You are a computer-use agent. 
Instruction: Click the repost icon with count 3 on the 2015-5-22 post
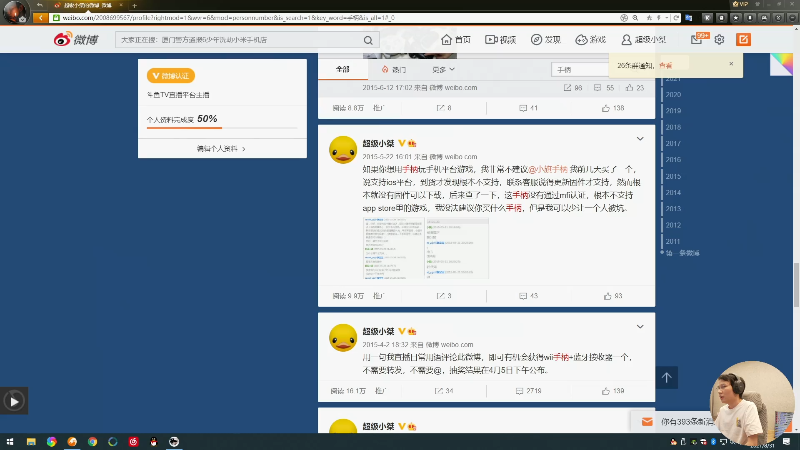coord(444,296)
